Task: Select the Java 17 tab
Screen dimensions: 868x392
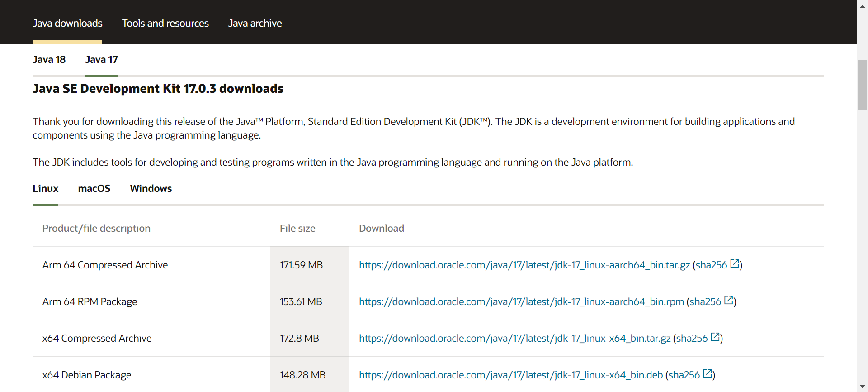Action: tap(101, 59)
